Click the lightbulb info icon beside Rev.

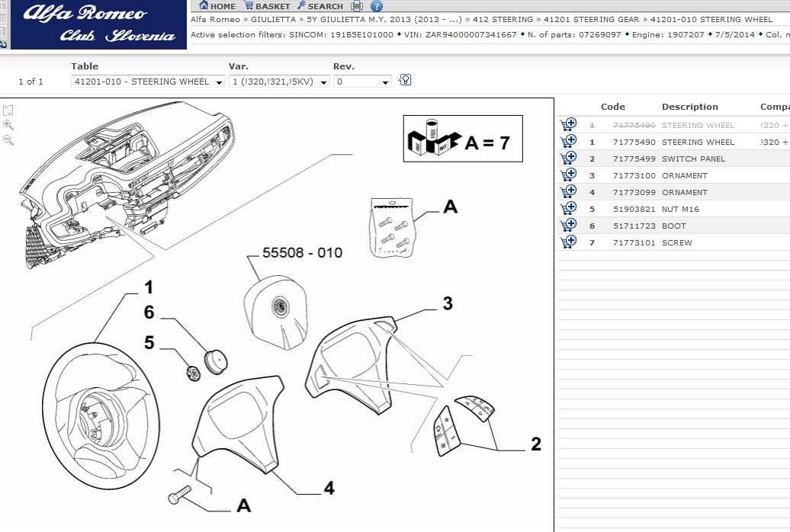click(x=405, y=80)
